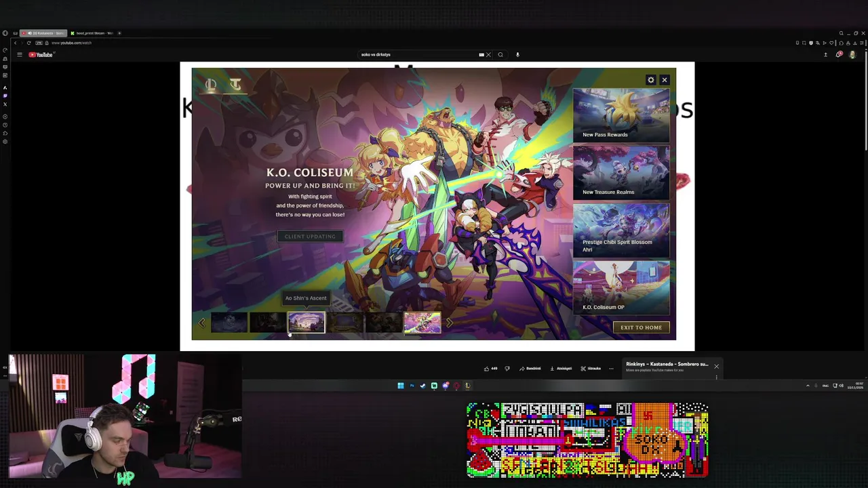Select the fifth carousel thumbnail

coord(384,323)
